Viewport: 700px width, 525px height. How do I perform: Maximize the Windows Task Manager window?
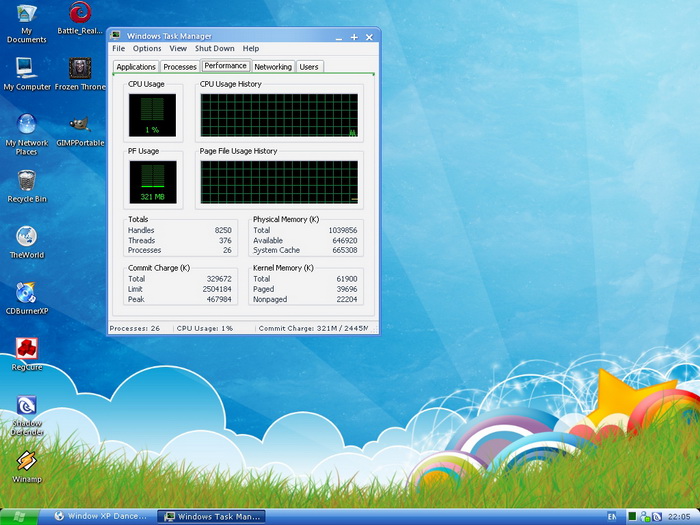(354, 38)
